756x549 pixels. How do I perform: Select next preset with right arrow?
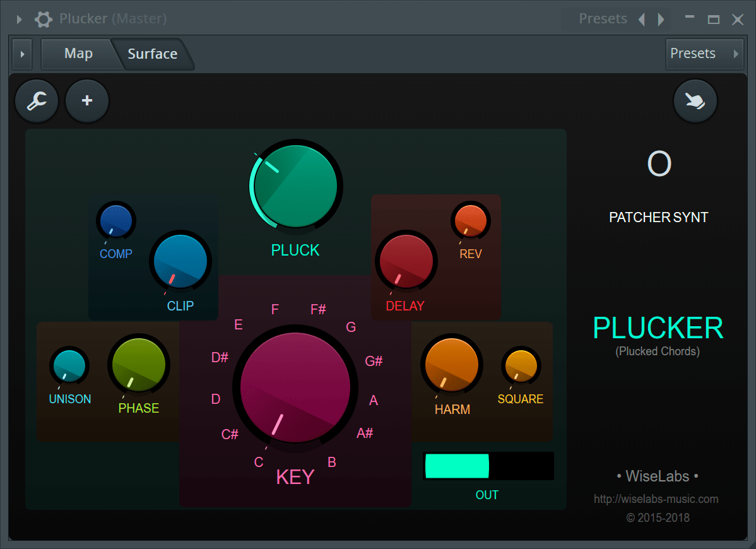tap(661, 20)
